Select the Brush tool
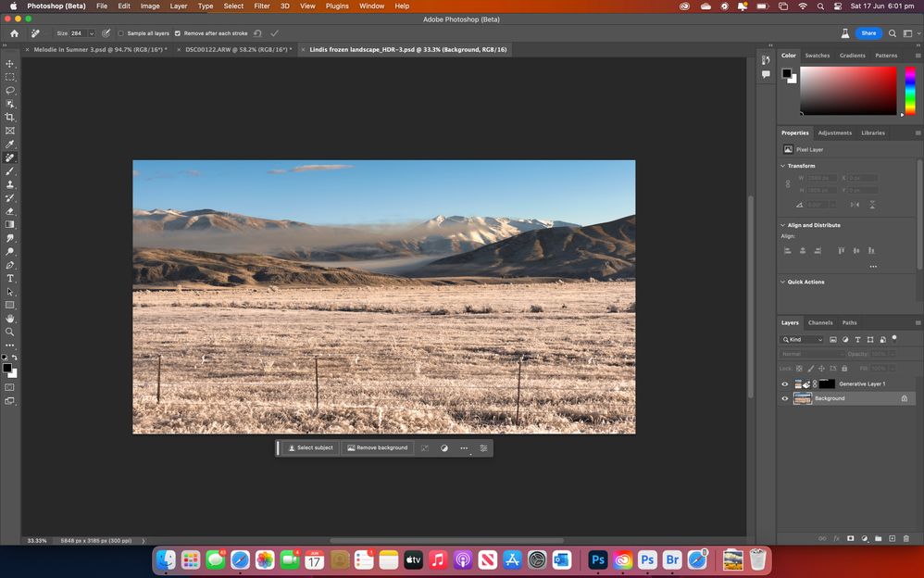The width and height of the screenshot is (924, 578). pos(10,171)
